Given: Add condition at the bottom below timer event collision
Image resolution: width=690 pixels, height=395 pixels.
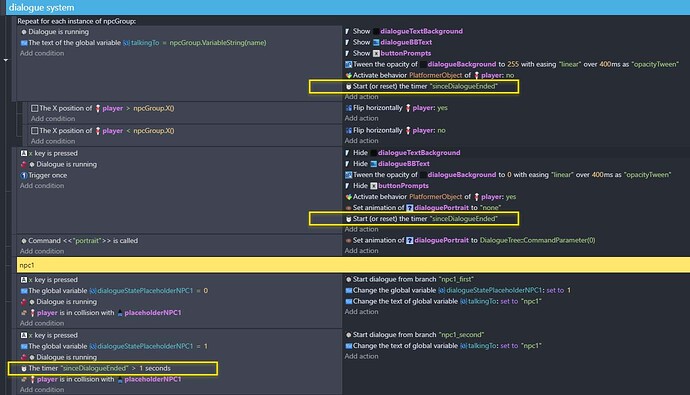Looking at the screenshot, I should click(x=42, y=390).
